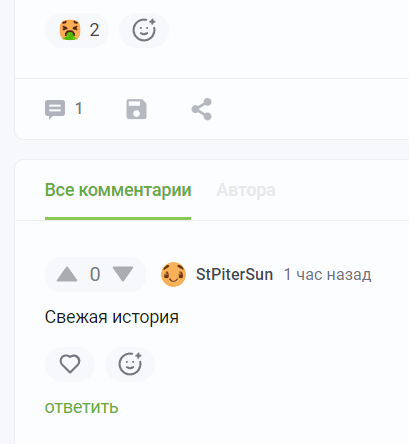Open post comments via speech bubble icon

click(55, 109)
